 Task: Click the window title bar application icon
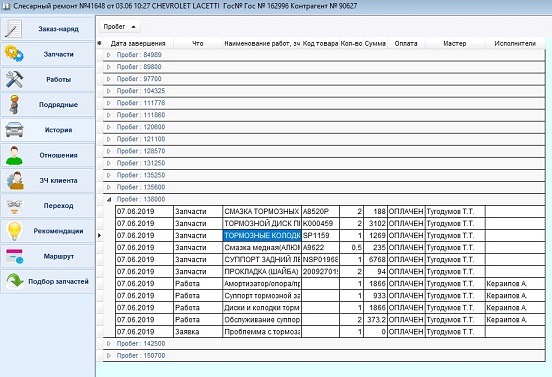5,6
